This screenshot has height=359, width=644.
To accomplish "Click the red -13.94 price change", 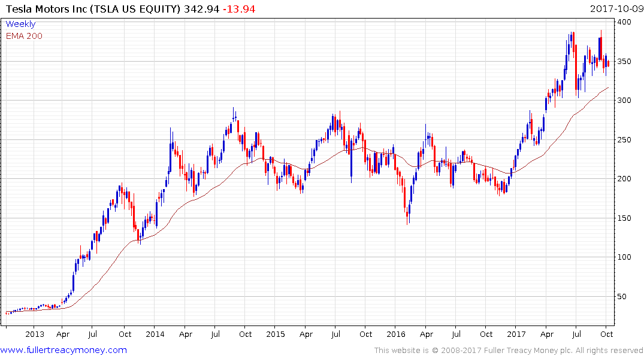I will pyautogui.click(x=239, y=8).
